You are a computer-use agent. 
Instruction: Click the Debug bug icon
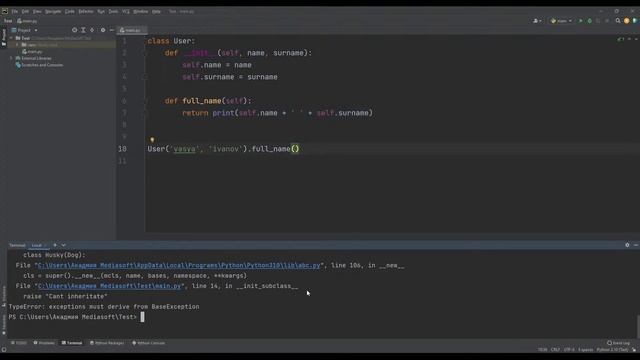point(589,21)
